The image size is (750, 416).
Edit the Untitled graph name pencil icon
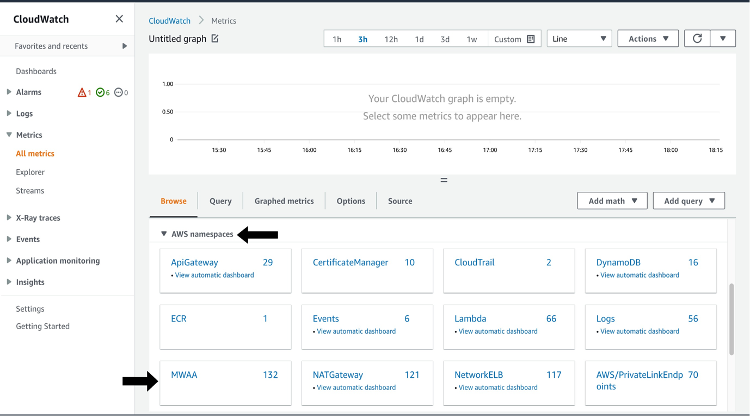click(215, 38)
